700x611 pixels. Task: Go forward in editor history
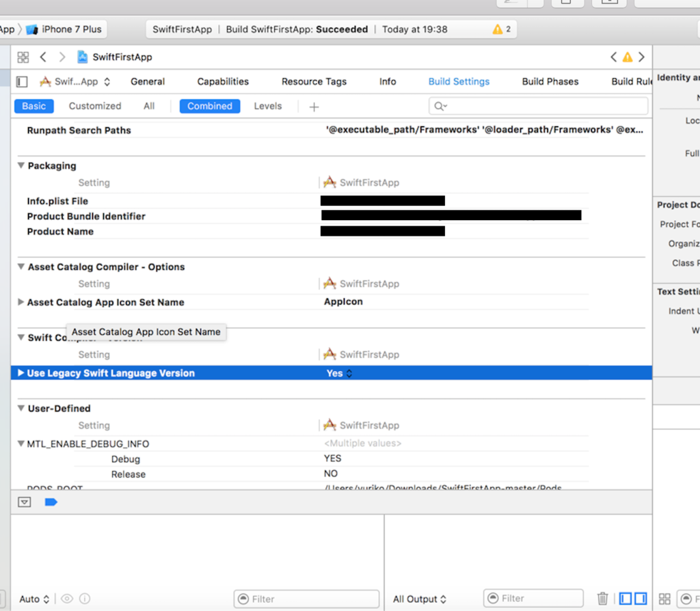pyautogui.click(x=62, y=57)
